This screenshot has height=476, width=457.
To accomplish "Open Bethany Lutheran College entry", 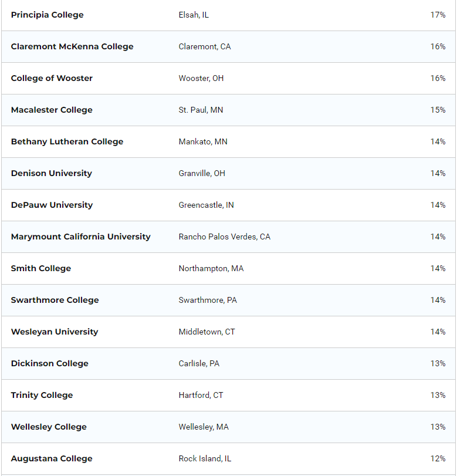I will [x=67, y=141].
